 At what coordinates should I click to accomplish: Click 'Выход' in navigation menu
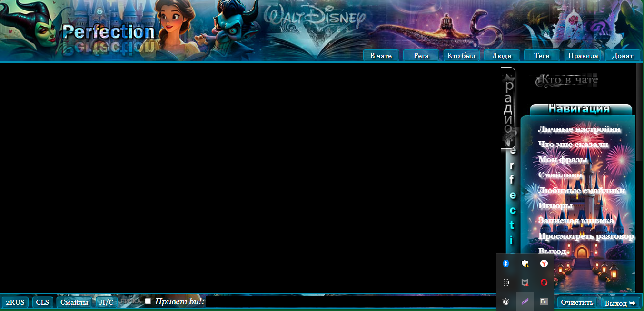[x=552, y=251]
